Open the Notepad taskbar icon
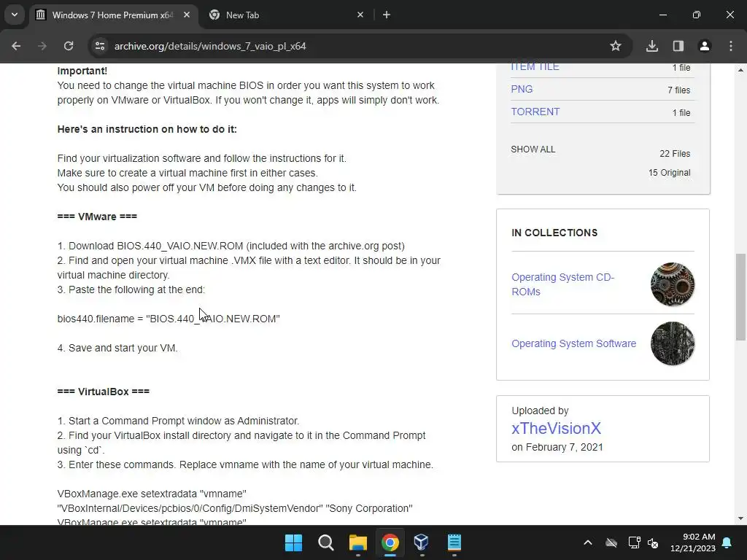 (454, 542)
